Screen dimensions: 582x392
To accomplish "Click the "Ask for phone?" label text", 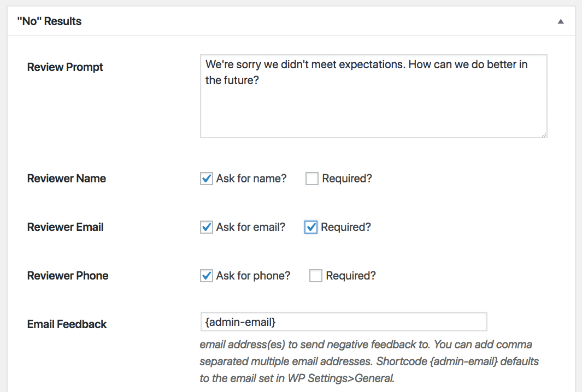I will point(253,276).
